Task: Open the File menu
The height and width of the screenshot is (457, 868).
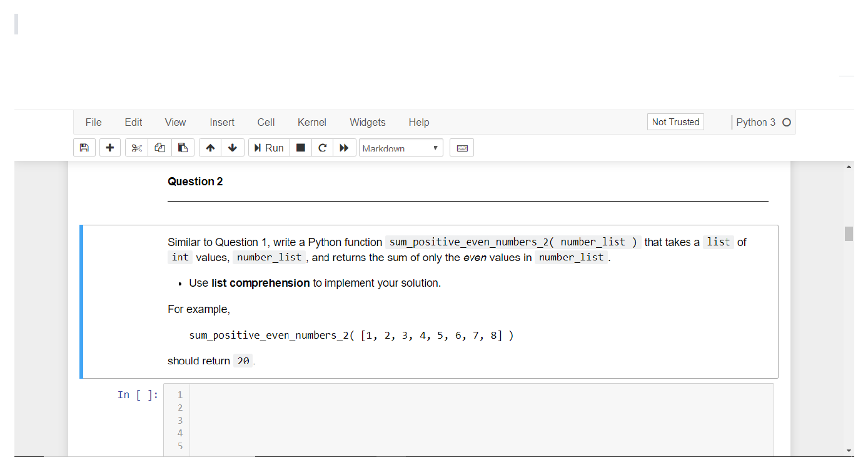Action: pos(94,122)
